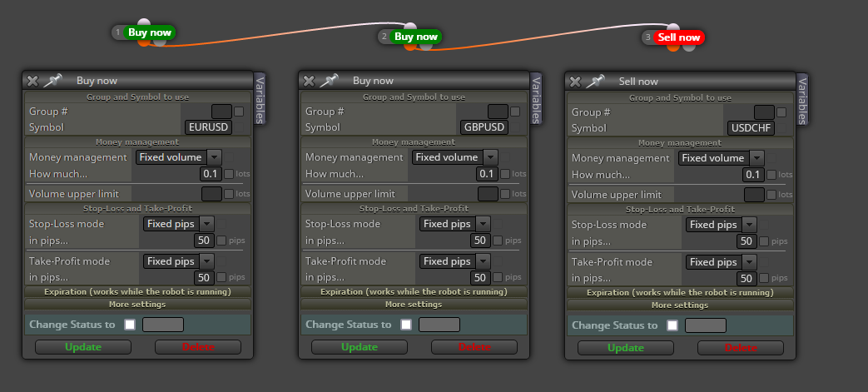This screenshot has width=868, height=392.
Task: Edit the GBPUSD symbol field
Action: 484,127
